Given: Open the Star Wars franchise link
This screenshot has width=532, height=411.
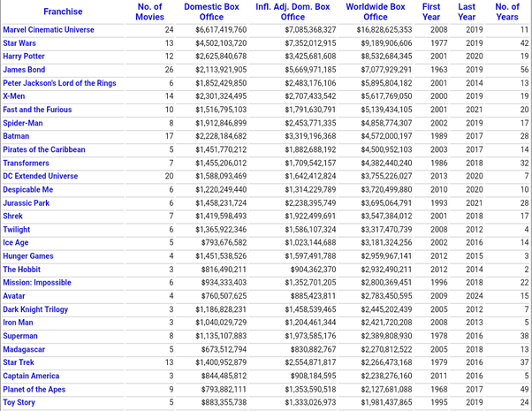Looking at the screenshot, I should tap(19, 43).
